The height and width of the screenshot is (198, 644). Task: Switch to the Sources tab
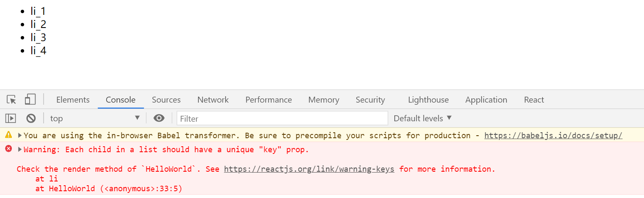[166, 100]
